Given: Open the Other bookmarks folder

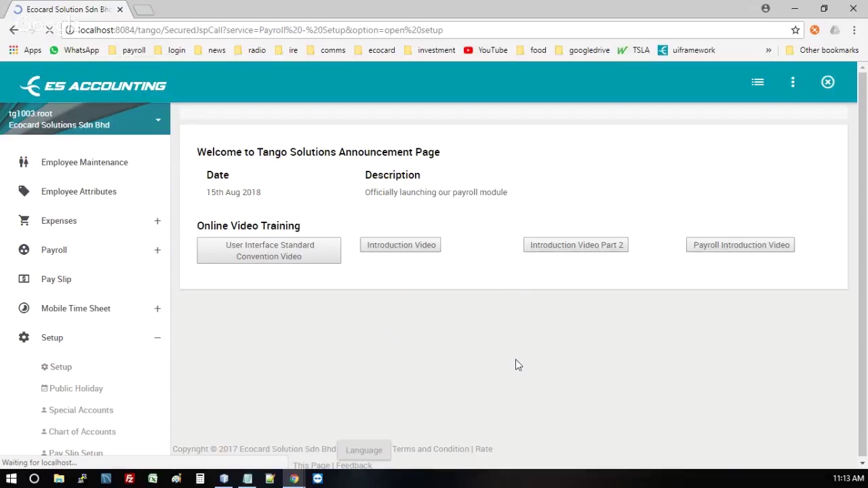Looking at the screenshot, I should [x=822, y=50].
